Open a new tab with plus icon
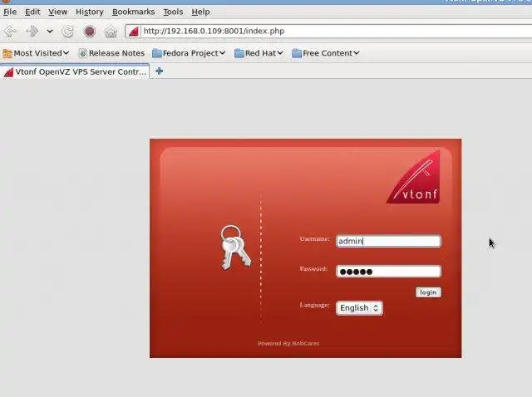The height and width of the screenshot is (397, 532). coord(159,71)
